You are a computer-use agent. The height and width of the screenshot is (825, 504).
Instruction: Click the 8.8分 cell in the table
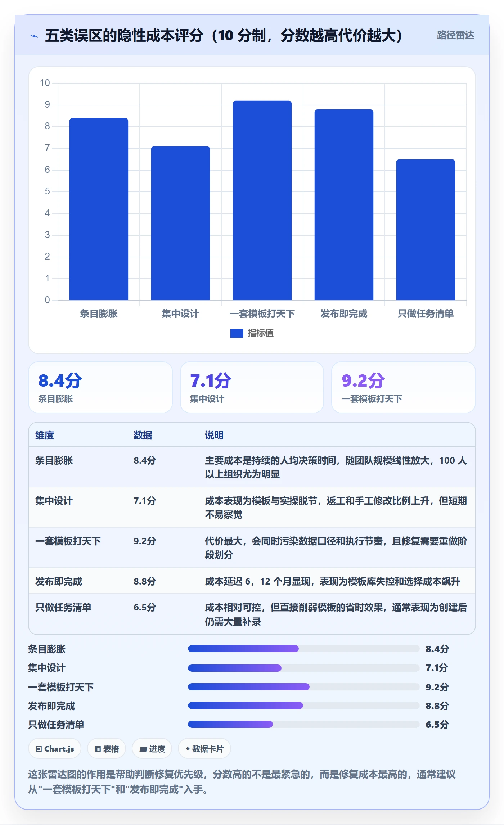coord(145,581)
